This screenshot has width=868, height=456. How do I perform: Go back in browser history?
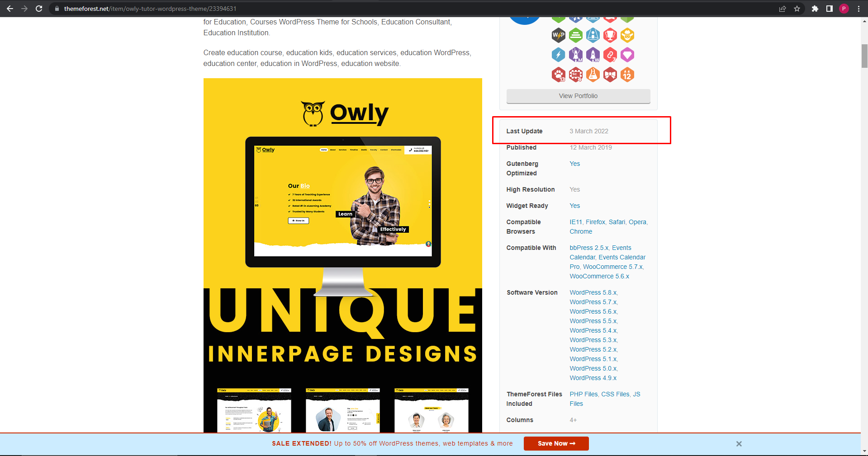pos(10,9)
